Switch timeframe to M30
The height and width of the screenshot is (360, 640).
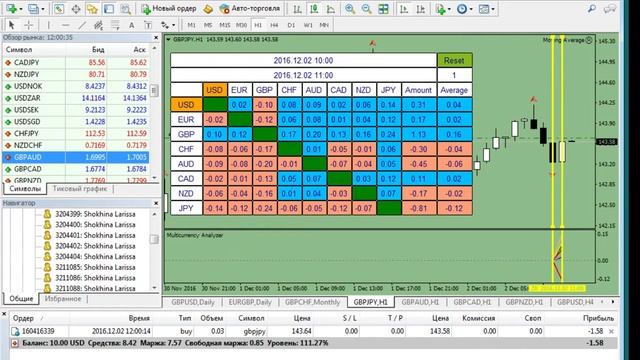pyautogui.click(x=241, y=25)
